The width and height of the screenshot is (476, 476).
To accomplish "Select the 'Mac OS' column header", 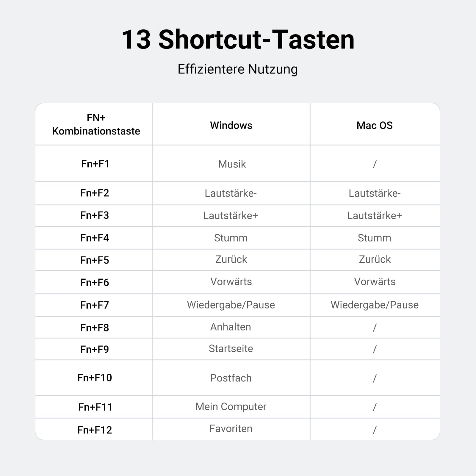I will pyautogui.click(x=375, y=125).
